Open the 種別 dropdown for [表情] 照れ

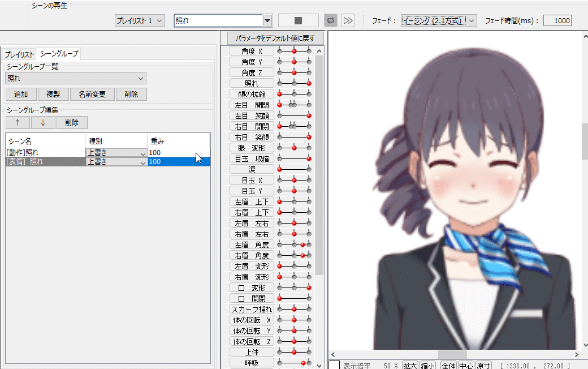point(116,161)
